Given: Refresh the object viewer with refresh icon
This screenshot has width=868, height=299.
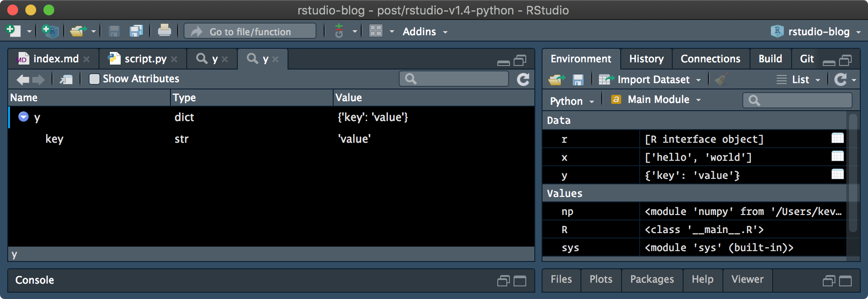Looking at the screenshot, I should click(x=523, y=79).
